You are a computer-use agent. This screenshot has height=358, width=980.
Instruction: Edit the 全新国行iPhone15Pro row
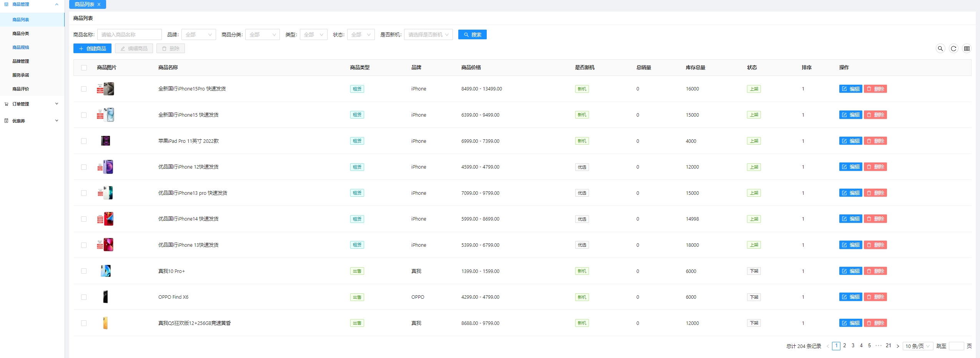pyautogui.click(x=850, y=89)
